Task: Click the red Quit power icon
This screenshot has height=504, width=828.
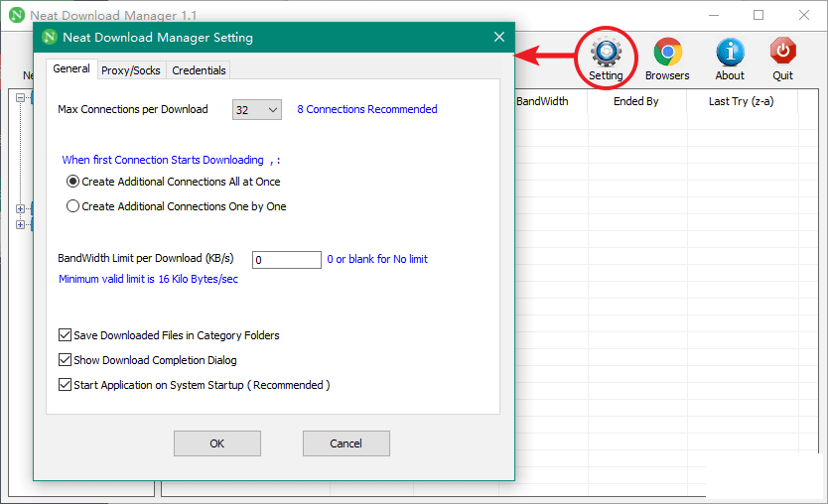Action: 782,51
